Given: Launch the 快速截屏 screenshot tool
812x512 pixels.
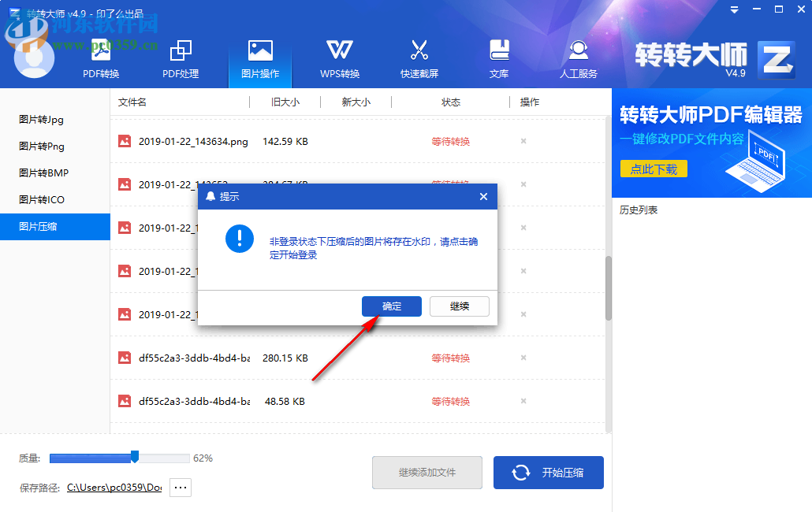Looking at the screenshot, I should [419, 58].
